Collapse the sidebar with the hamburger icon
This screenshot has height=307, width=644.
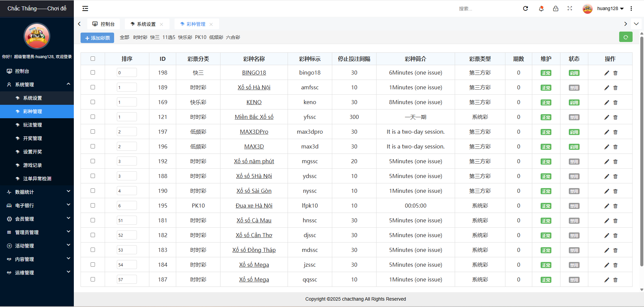(x=85, y=8)
